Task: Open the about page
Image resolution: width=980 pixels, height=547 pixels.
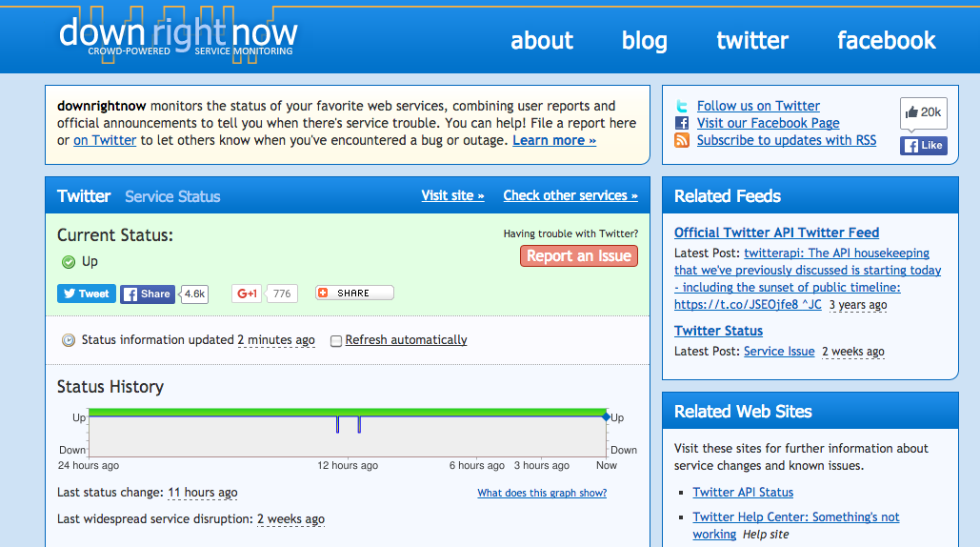Action: 542,41
